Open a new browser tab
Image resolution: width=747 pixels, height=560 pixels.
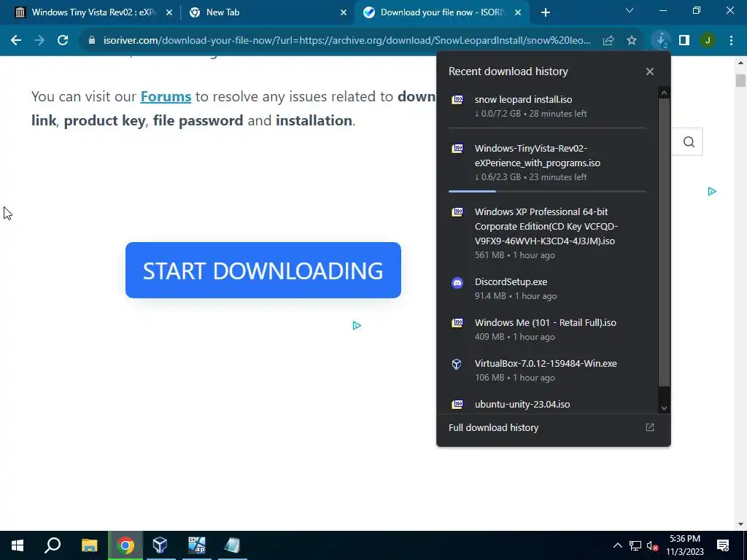[x=546, y=13]
